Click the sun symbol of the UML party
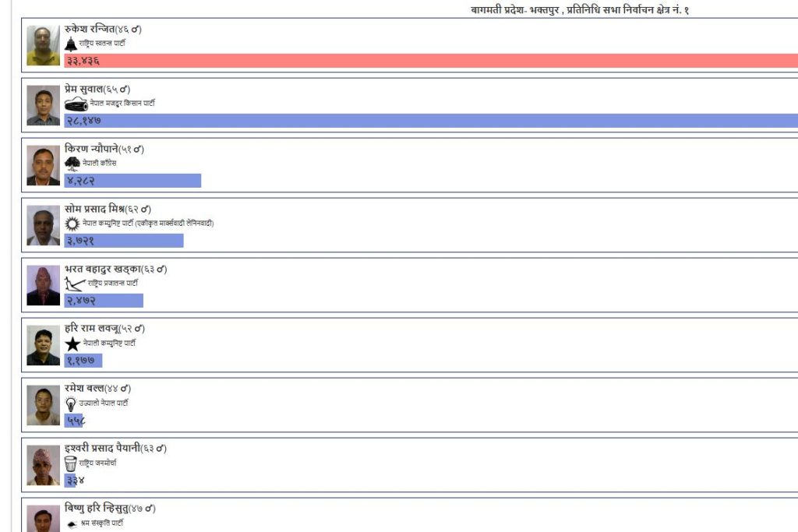The width and height of the screenshot is (798, 532). [72, 224]
